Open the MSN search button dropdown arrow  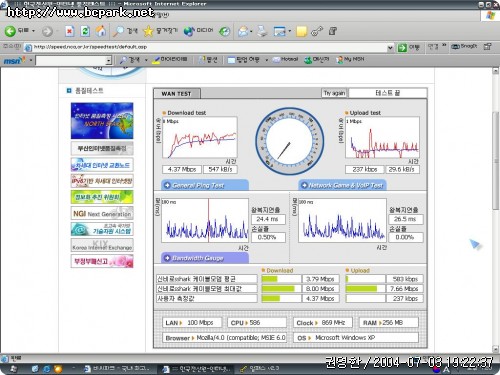tap(146, 60)
